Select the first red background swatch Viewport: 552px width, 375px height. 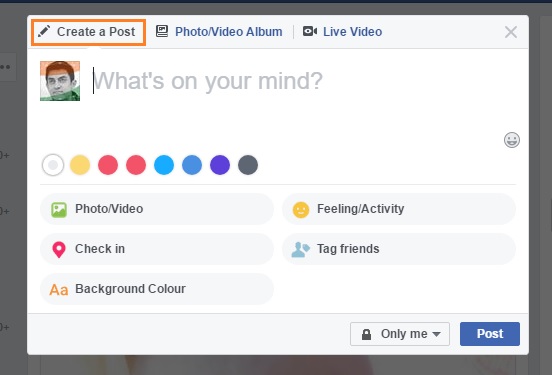point(108,165)
